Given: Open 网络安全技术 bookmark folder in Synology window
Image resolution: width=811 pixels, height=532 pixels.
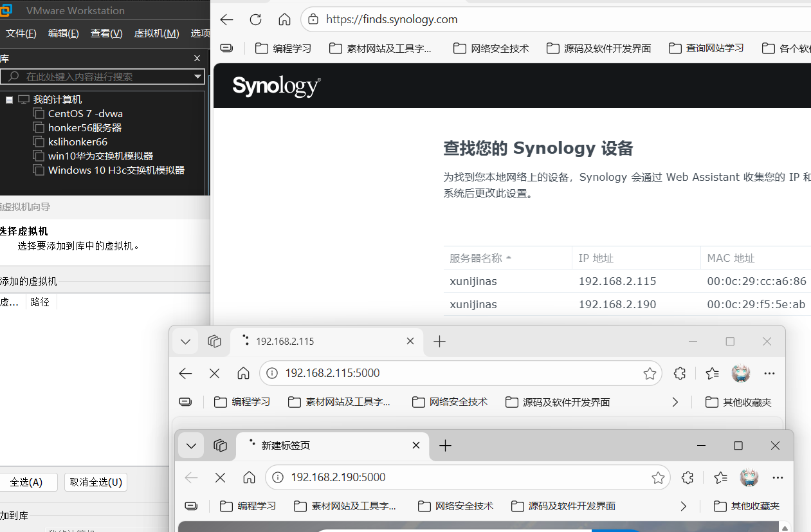Looking at the screenshot, I should click(x=491, y=48).
